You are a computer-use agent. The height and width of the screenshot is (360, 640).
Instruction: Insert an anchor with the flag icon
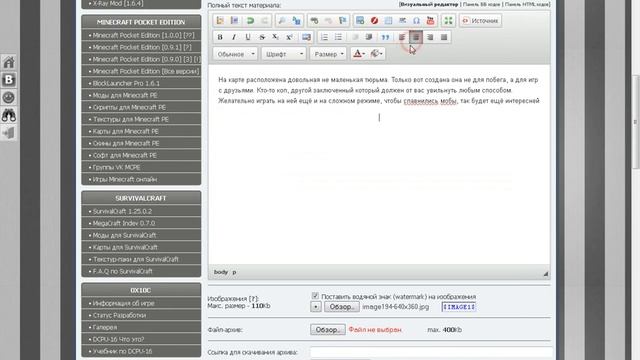coord(342,20)
